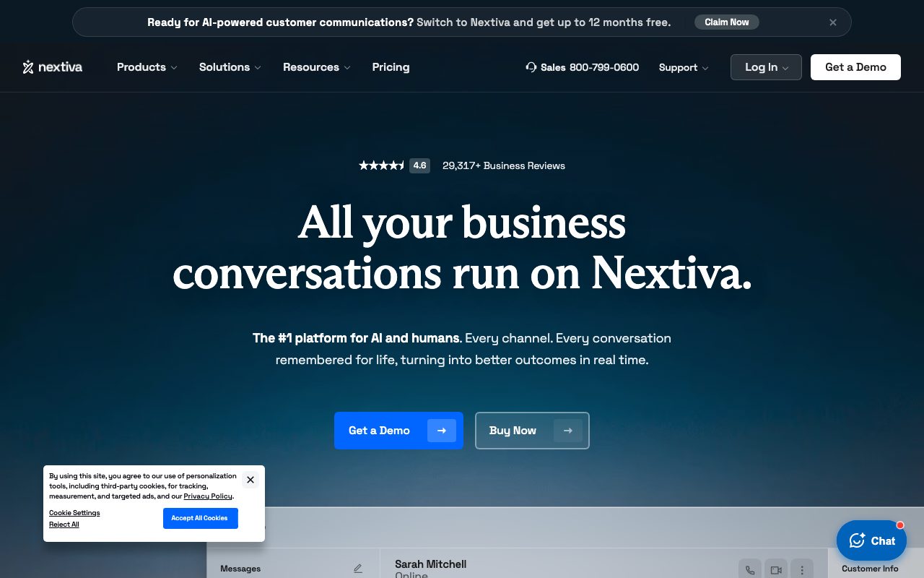This screenshot has height=578, width=924.
Task: Open the Log In dropdown
Action: click(x=766, y=67)
